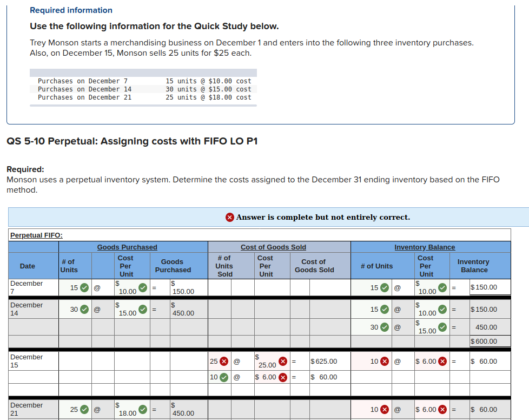Click green check beside 15 inventory units December 7
Viewport: 529px width, 420px height.
tap(385, 287)
